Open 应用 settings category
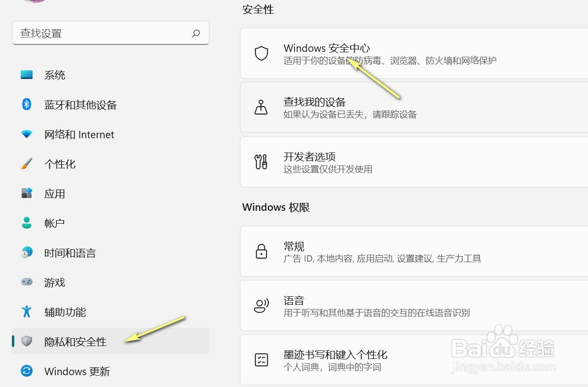 110,193
